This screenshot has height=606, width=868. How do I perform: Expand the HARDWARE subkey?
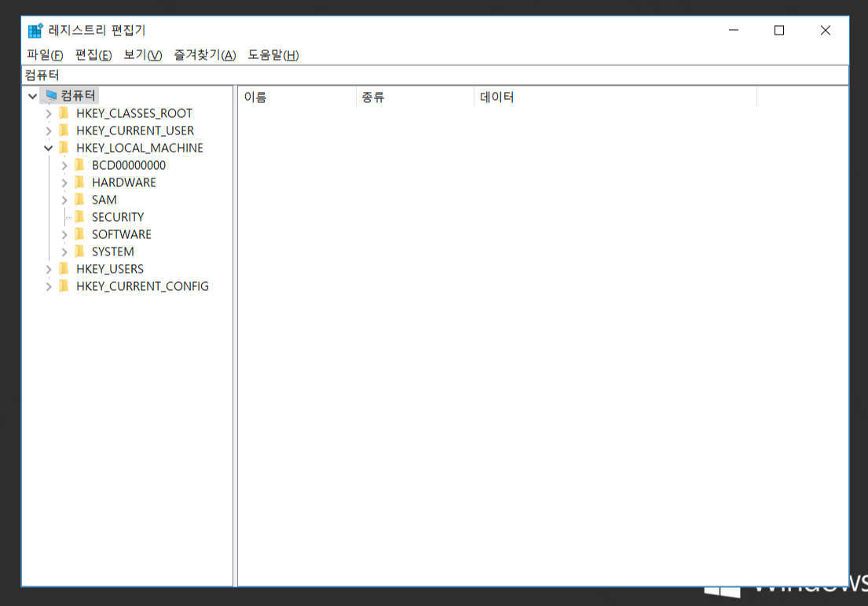[64, 182]
